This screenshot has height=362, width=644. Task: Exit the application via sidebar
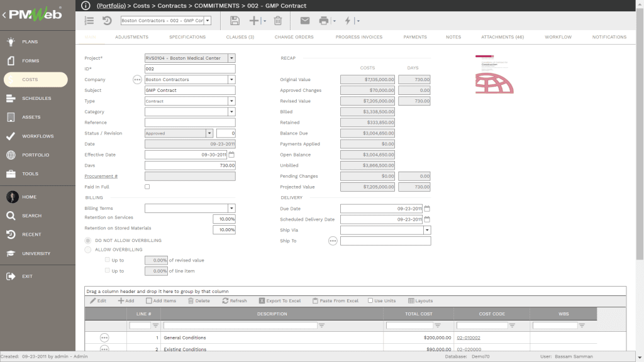tap(27, 277)
